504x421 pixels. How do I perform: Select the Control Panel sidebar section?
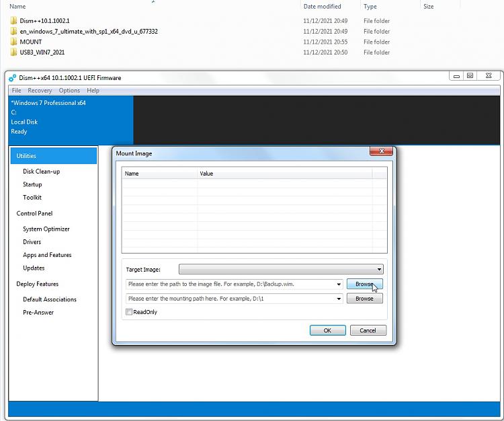coord(34,214)
